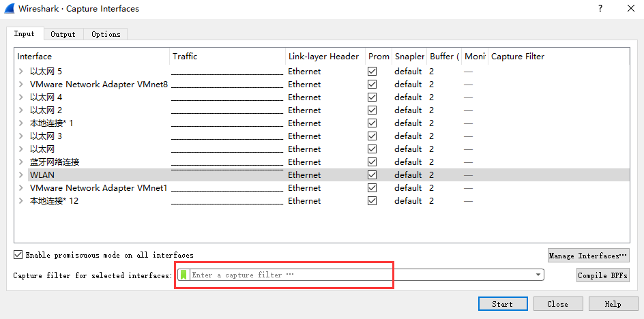Switch to the Output tab

coord(63,34)
